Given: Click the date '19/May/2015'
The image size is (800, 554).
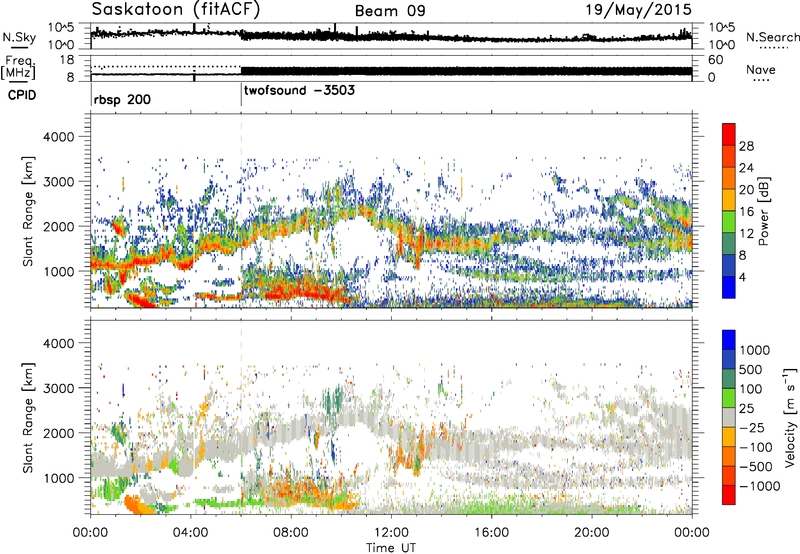Looking at the screenshot, I should click(638, 10).
